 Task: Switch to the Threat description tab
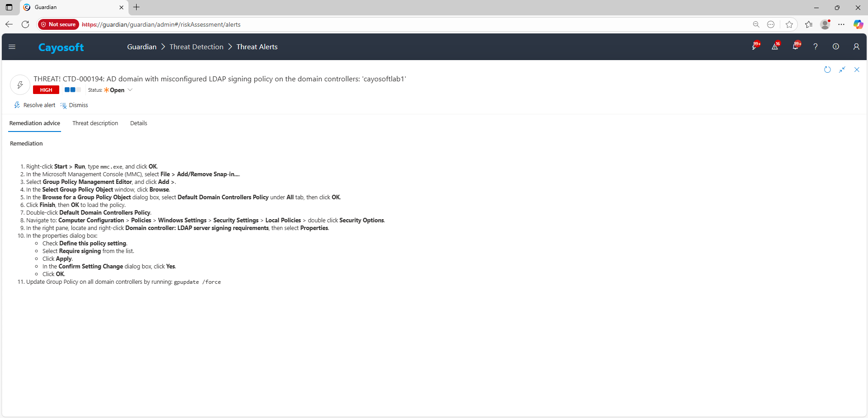tap(95, 123)
